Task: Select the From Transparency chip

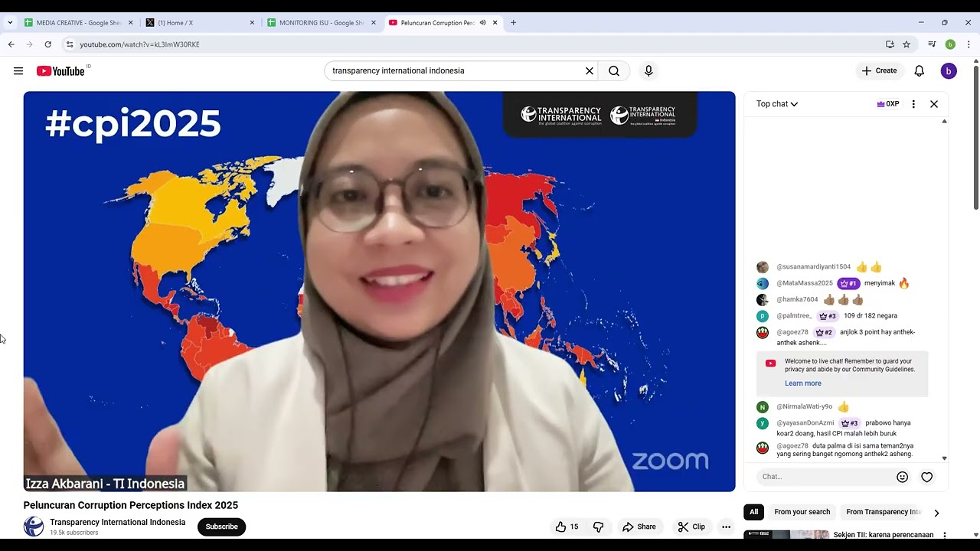Action: click(x=883, y=512)
